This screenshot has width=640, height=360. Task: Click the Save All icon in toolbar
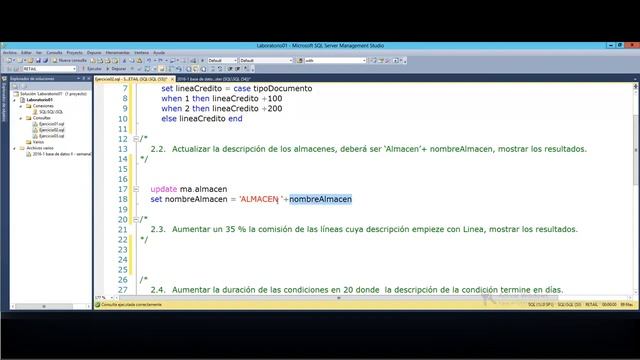point(45,60)
